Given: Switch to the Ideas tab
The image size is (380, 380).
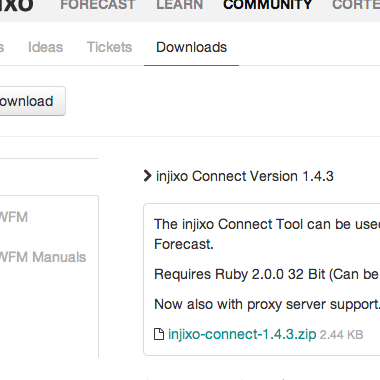Looking at the screenshot, I should click(45, 47).
